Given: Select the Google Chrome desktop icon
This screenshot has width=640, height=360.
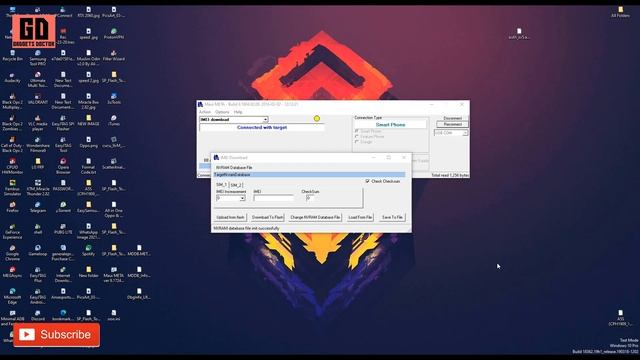Looking at the screenshot, I should [x=12, y=253].
